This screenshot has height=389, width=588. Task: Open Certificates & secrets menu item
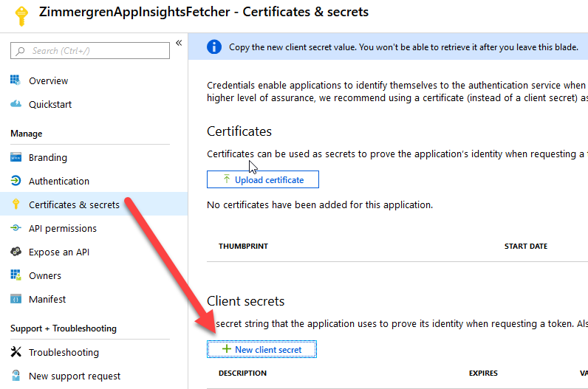[x=74, y=204]
